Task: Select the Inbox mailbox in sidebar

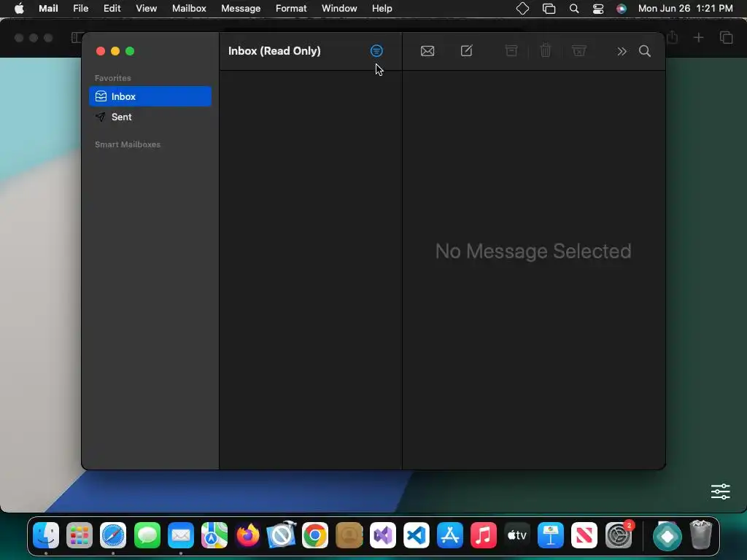Action: point(150,96)
